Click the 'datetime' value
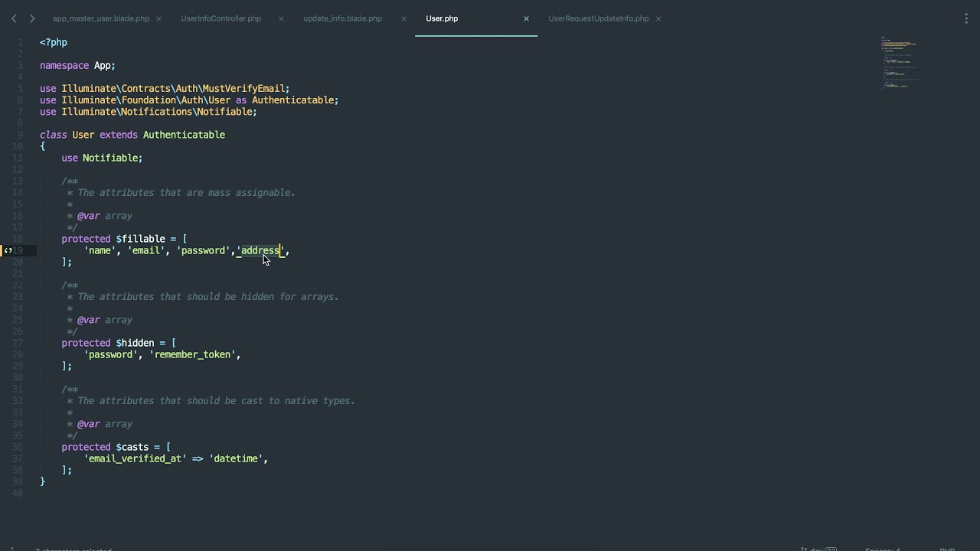 (236, 458)
